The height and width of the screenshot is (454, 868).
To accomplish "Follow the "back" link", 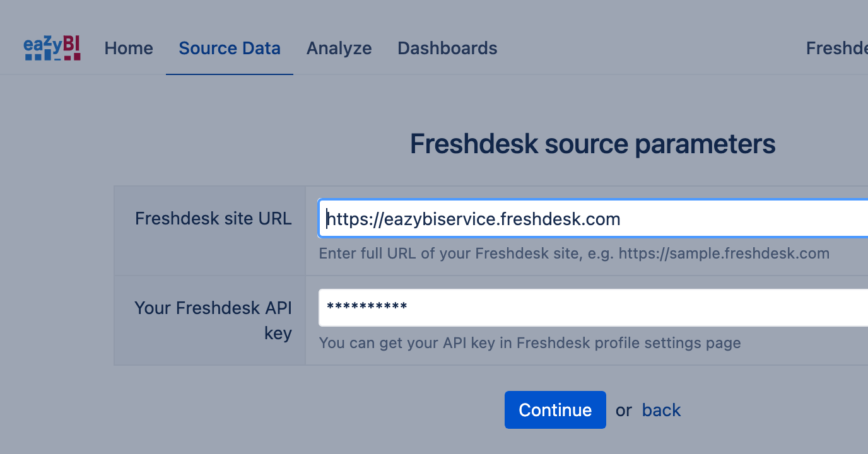I will pyautogui.click(x=661, y=410).
